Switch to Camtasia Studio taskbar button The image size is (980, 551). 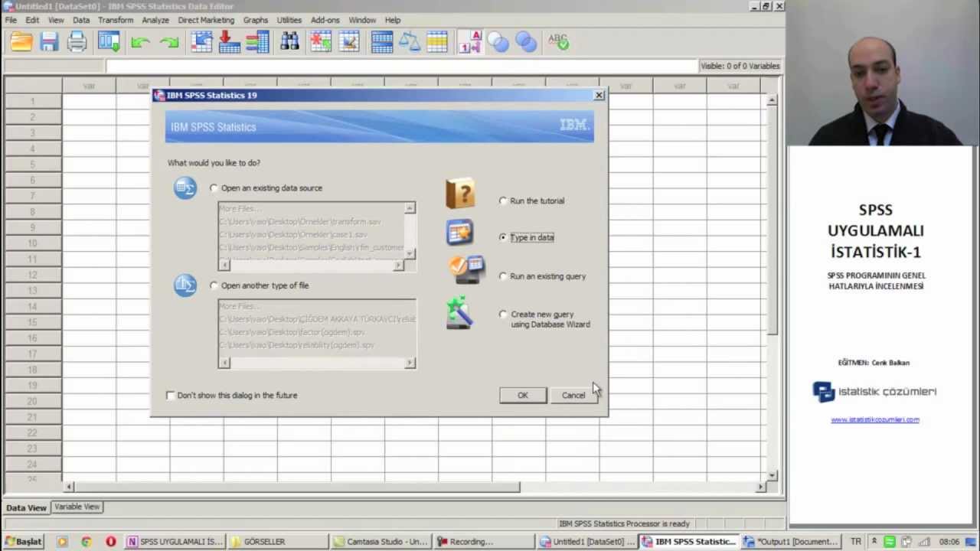381,541
